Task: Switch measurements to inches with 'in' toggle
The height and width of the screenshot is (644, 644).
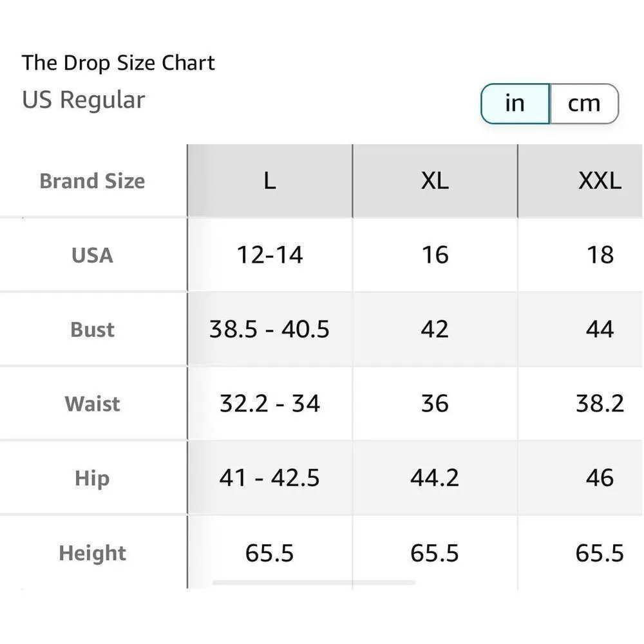Action: pyautogui.click(x=515, y=103)
